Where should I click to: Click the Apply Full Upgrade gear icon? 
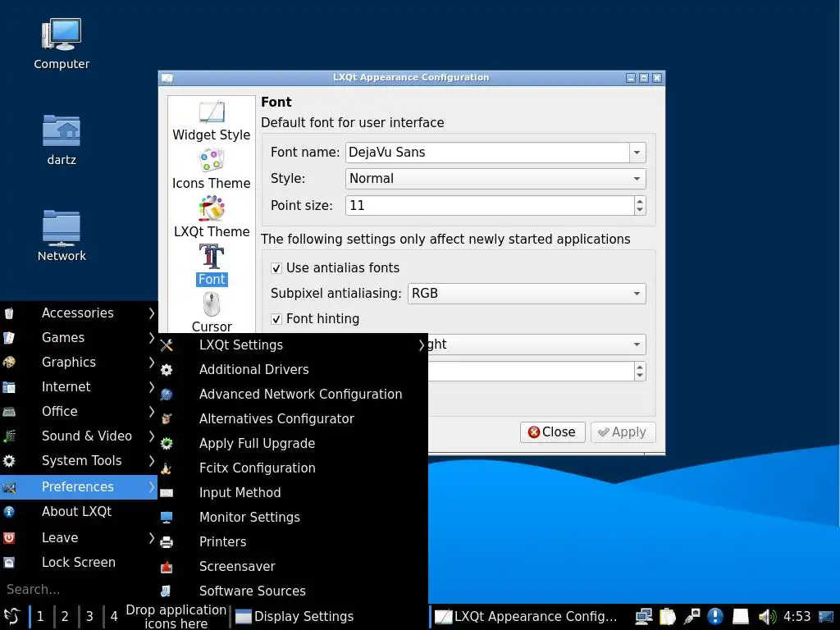pyautogui.click(x=167, y=444)
